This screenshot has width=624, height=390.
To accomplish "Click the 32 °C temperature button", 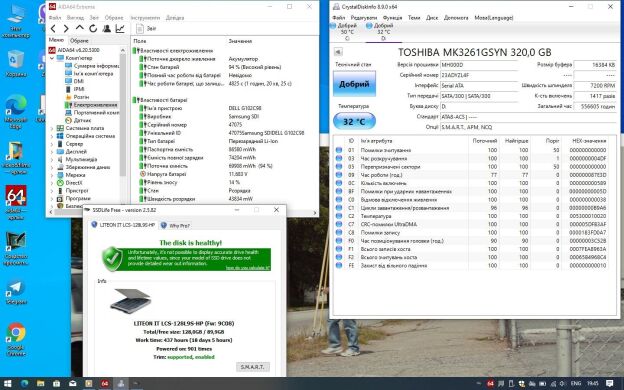I will (354, 121).
